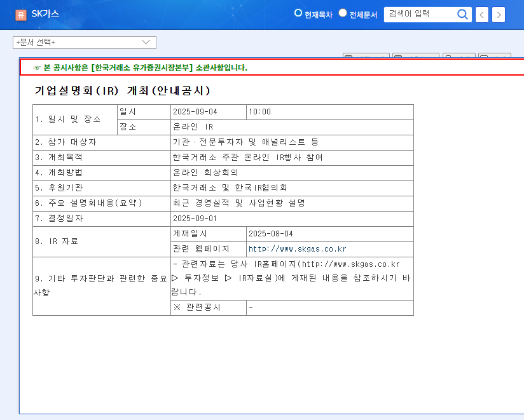Go to next search result arrow
Screen dimensions: 524x420
tap(499, 15)
